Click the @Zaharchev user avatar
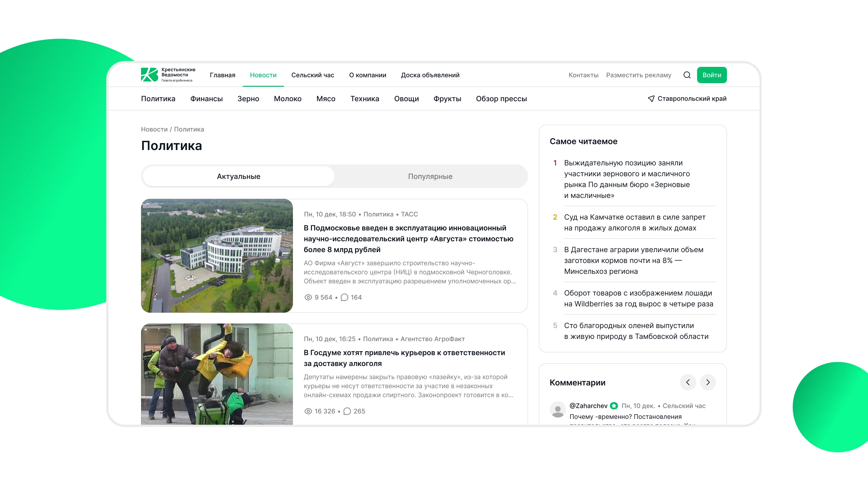The height and width of the screenshot is (488, 868). click(558, 410)
